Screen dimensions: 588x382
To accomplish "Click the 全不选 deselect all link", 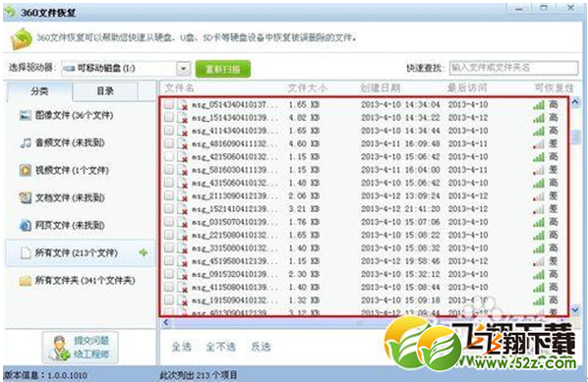I will tap(220, 347).
